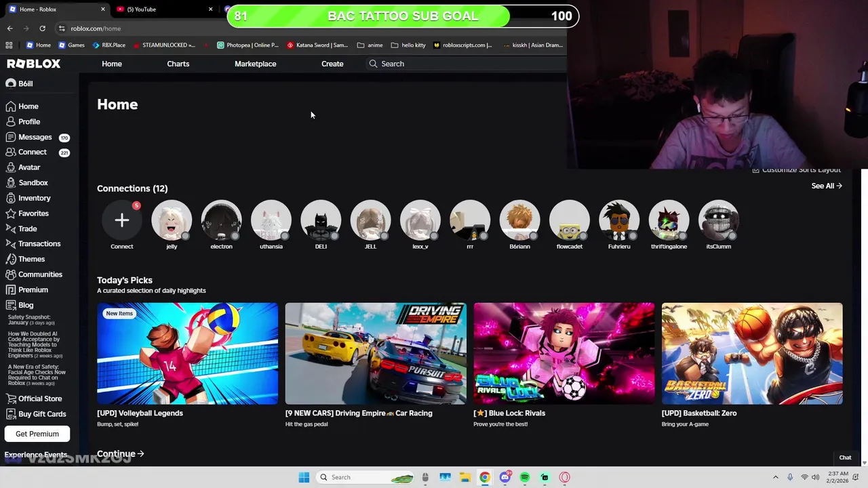Expand the anime bookmarks folder
The height and width of the screenshot is (488, 868).
[370, 45]
